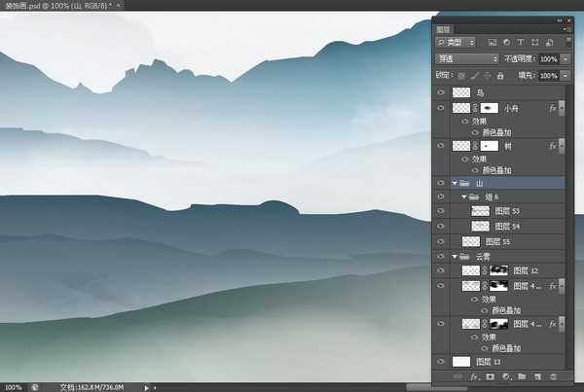Filter layers by adjustment layer type
This screenshot has width=584, height=392.
pyautogui.click(x=506, y=43)
